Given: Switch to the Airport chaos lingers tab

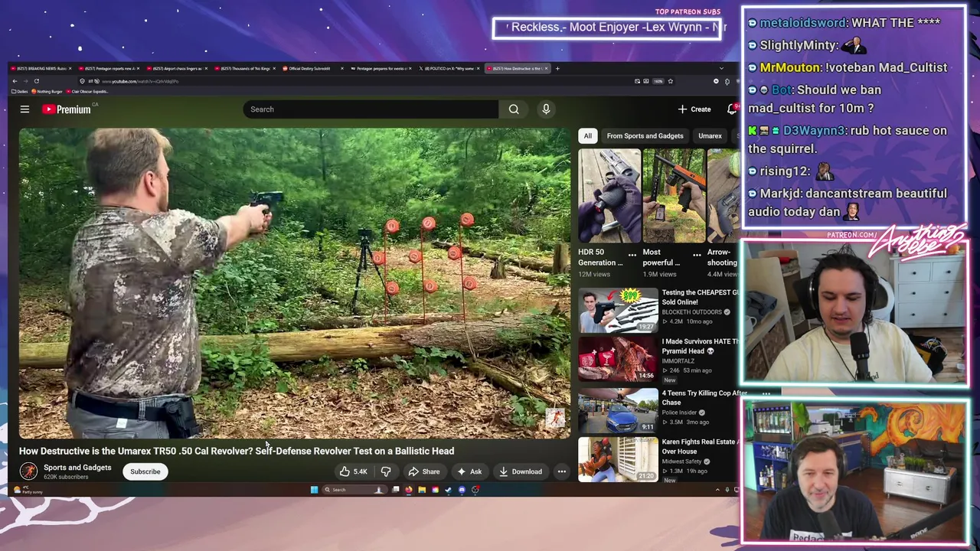Looking at the screenshot, I should point(176,69).
